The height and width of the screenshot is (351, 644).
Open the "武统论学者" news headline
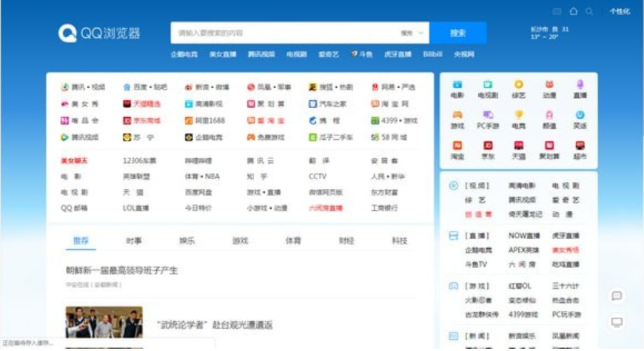(215, 325)
